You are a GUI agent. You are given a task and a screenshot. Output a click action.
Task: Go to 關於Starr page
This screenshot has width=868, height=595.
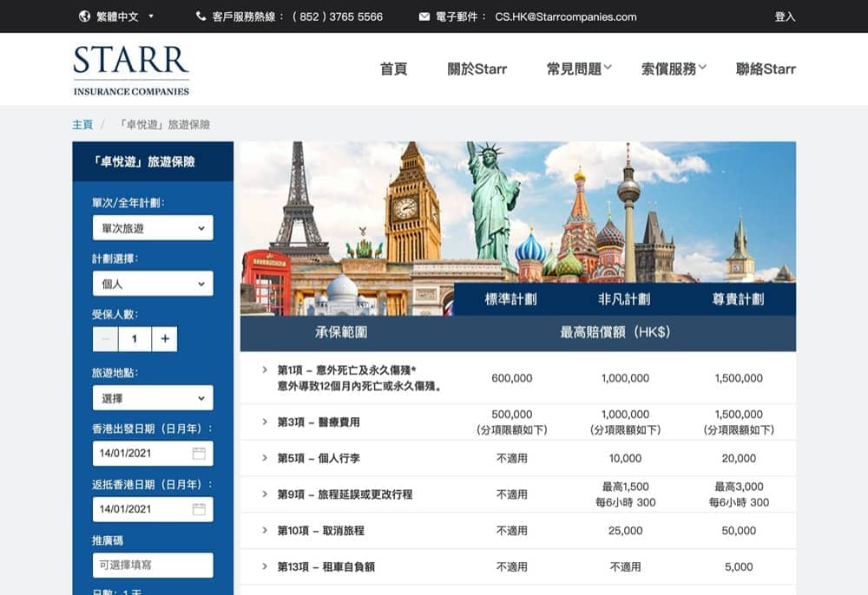point(477,69)
